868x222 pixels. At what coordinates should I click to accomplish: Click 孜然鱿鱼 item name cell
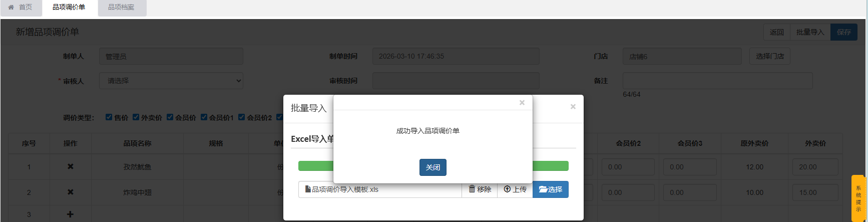[x=137, y=167]
